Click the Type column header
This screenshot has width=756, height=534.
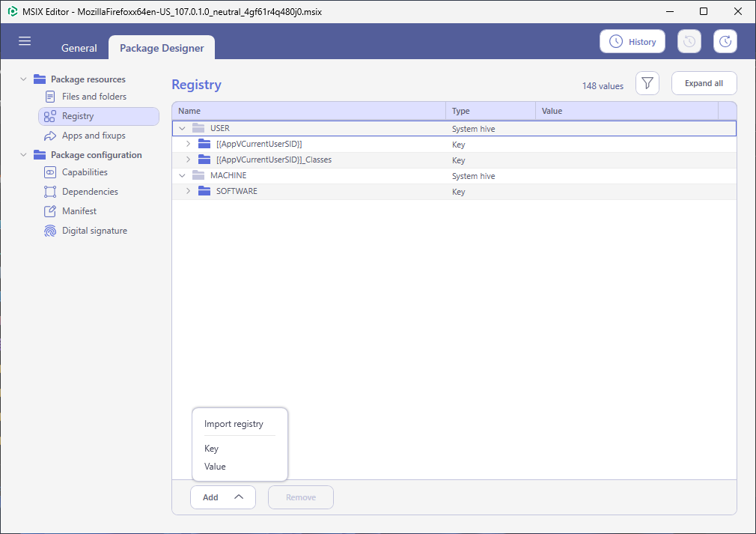pos(490,111)
